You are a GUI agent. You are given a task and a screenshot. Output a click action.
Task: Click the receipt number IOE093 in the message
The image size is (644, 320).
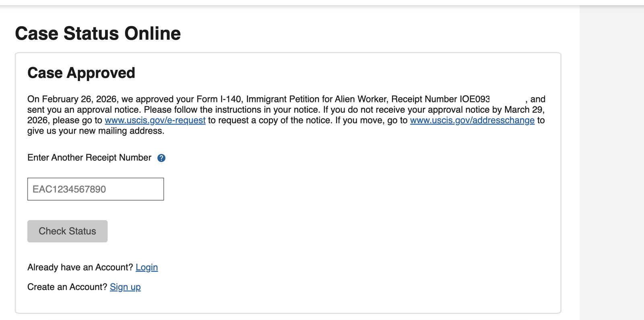point(474,99)
